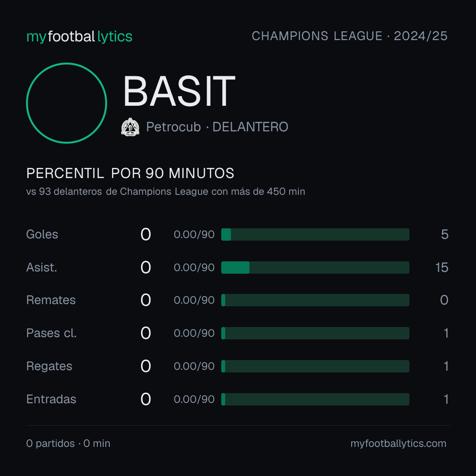Click the Goles percentile bar
Screen dimensions: 476x476
(315, 234)
